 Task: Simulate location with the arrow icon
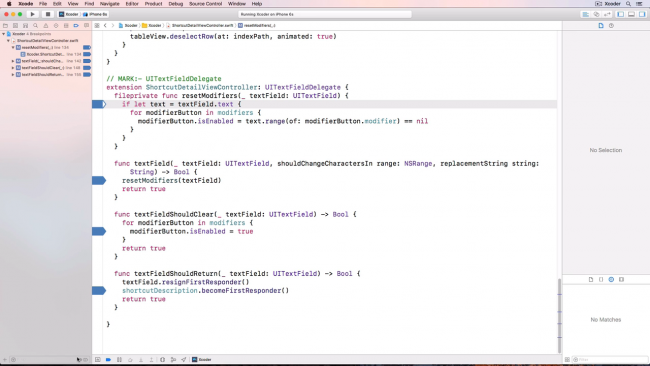(x=184, y=360)
